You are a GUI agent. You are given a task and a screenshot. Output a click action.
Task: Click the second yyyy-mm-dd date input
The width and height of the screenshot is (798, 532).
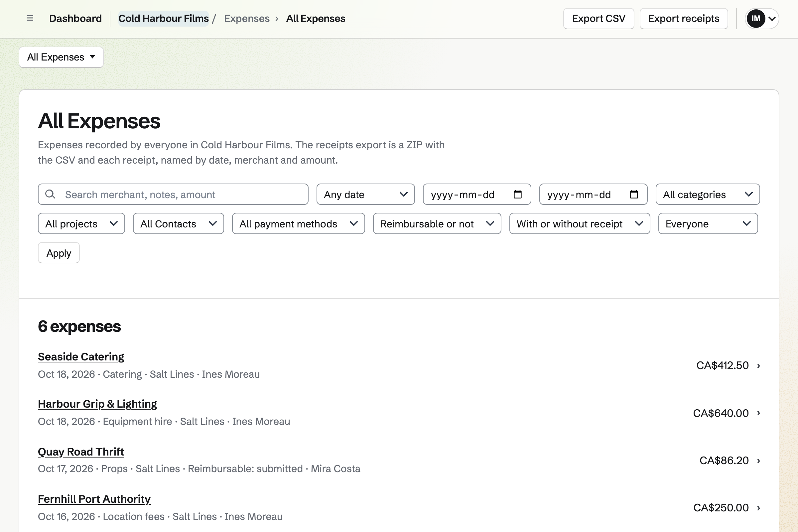[x=593, y=195]
